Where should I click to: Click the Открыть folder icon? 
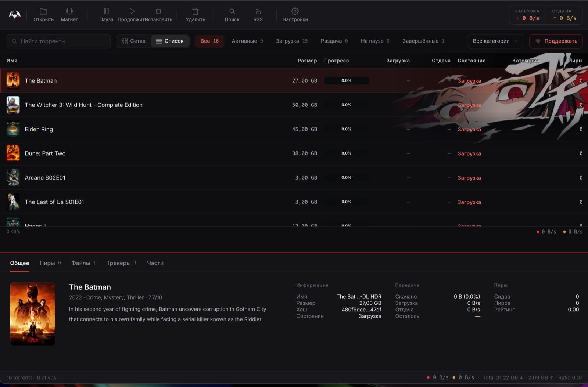[43, 11]
